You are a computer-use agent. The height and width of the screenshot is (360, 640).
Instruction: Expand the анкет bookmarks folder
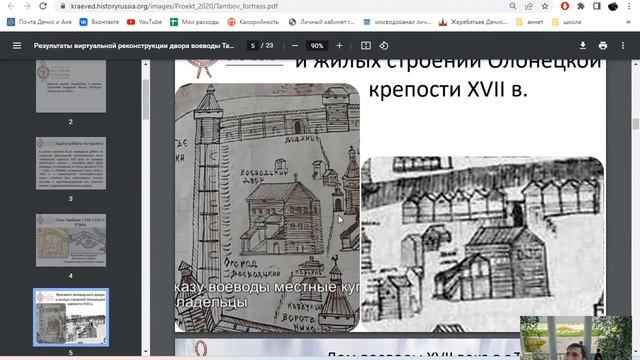click(529, 22)
